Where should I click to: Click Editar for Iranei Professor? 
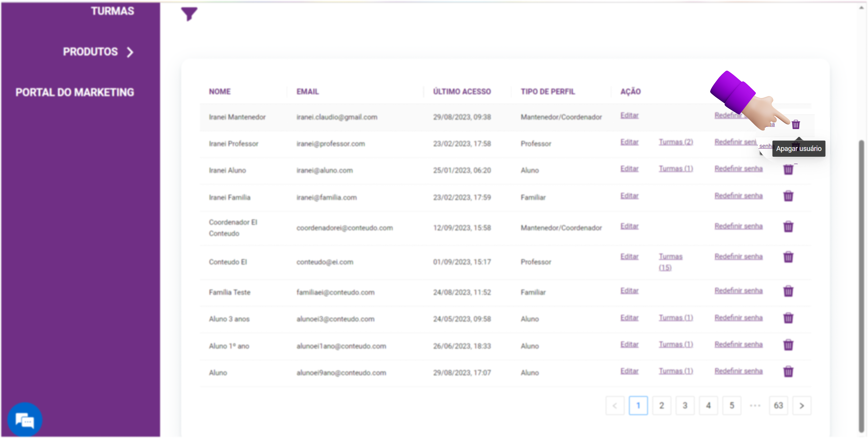pos(629,142)
